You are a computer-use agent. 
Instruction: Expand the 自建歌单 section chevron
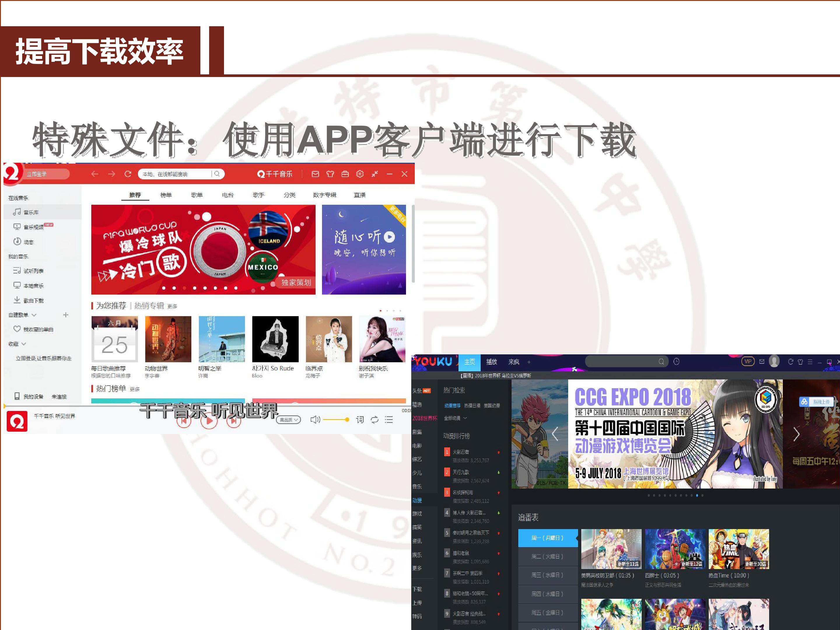[34, 315]
